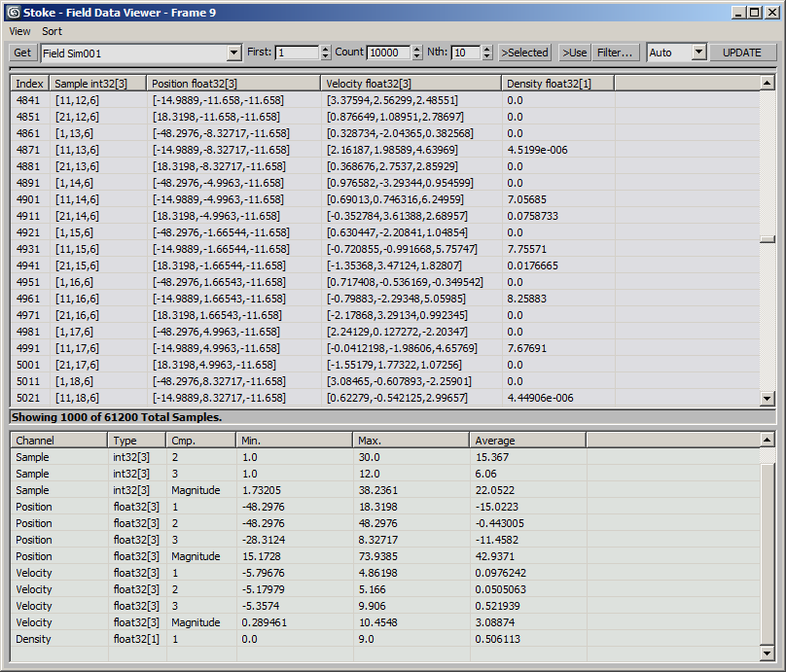
Task: Click the Velocity float32[3] column header
Action: [x=411, y=84]
